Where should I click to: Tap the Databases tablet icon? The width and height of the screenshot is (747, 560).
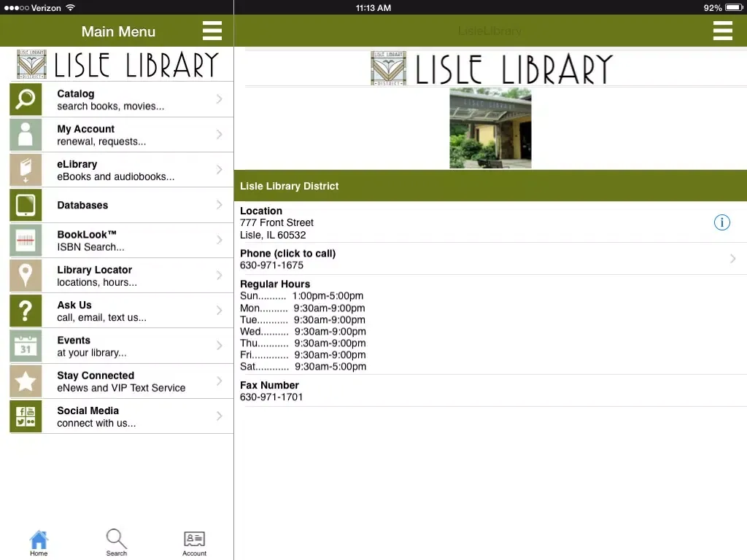[x=26, y=205]
